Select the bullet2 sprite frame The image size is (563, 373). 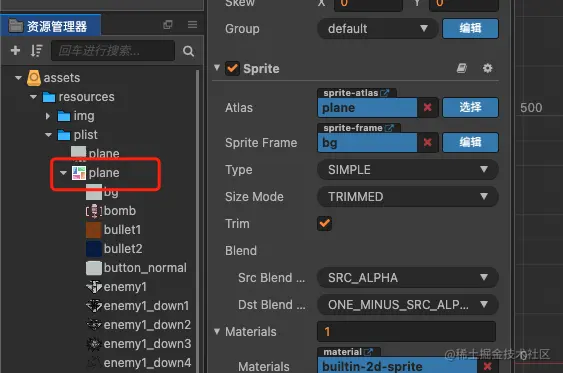[x=114, y=249]
